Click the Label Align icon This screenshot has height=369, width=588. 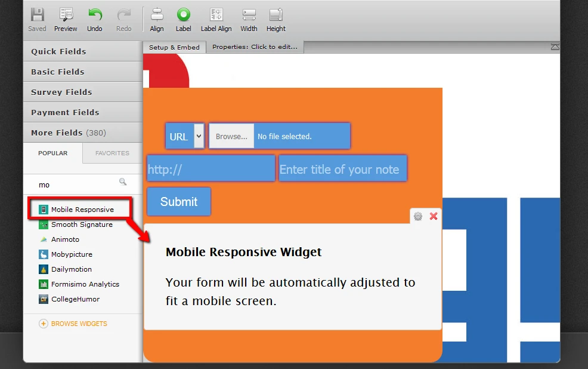click(216, 19)
